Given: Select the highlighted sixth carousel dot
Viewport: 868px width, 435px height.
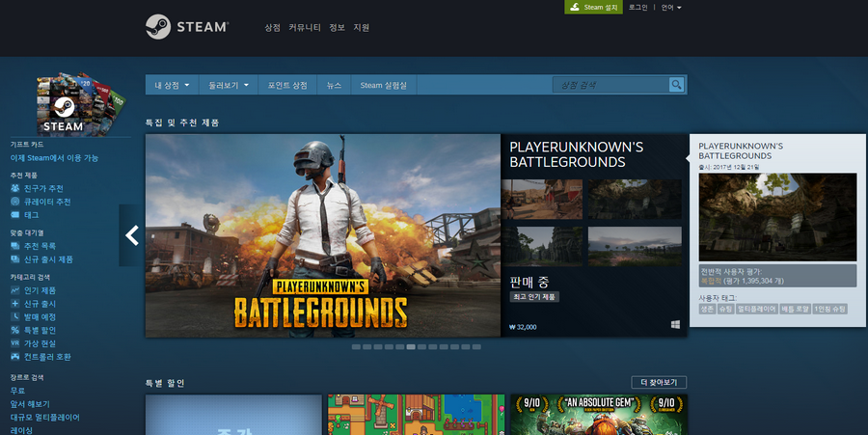Looking at the screenshot, I should click(411, 347).
